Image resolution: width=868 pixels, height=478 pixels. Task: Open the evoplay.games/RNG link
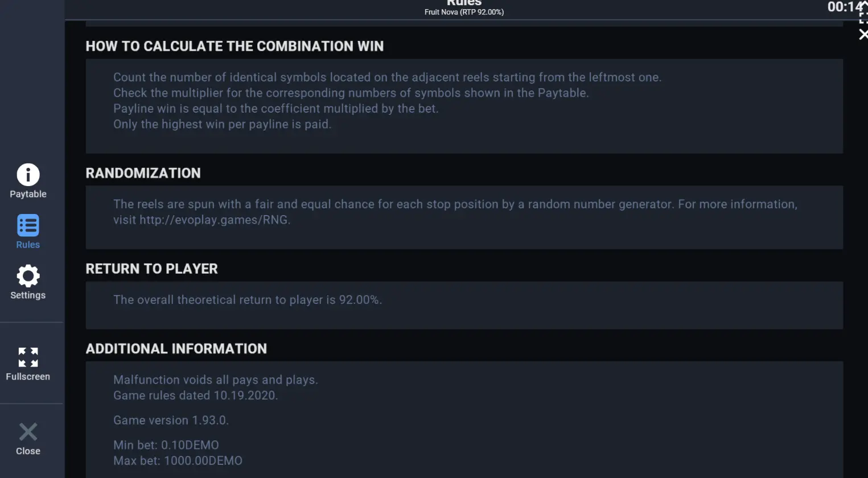click(213, 220)
